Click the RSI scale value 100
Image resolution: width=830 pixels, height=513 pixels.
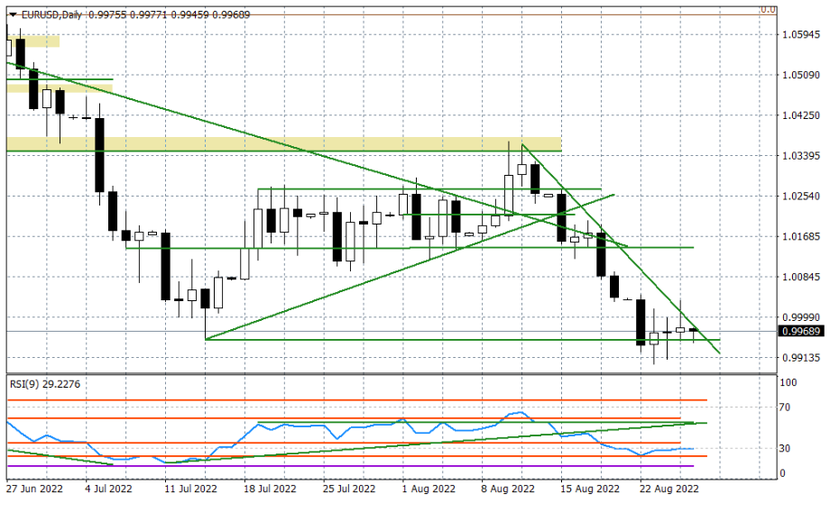click(788, 383)
